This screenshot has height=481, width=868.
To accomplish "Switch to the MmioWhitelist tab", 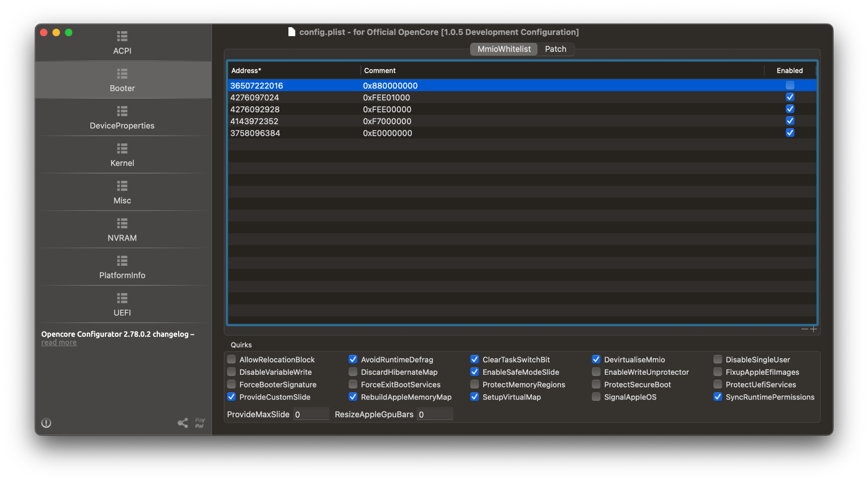I will click(504, 49).
